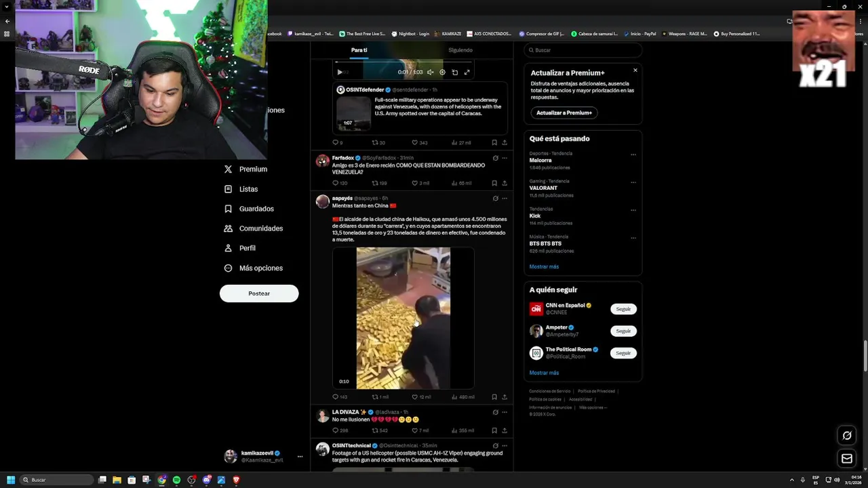
Task: Click the Postear button
Action: click(259, 293)
